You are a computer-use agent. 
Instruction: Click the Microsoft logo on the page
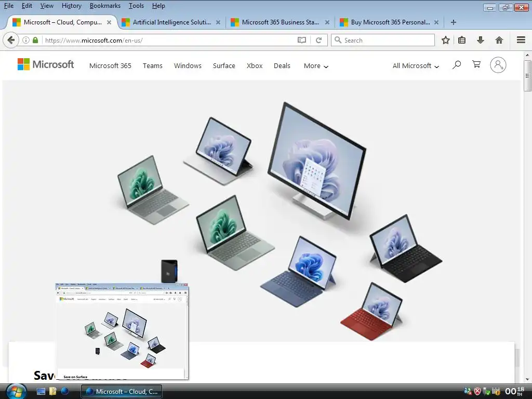(x=46, y=64)
